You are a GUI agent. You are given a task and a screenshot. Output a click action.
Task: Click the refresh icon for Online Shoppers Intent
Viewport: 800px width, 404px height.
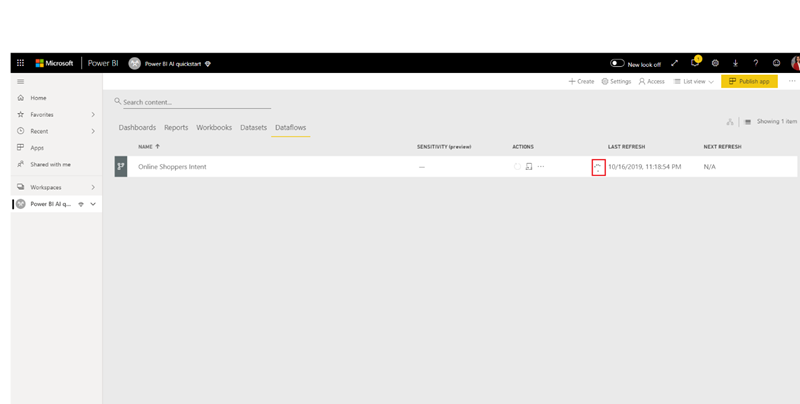(518, 167)
